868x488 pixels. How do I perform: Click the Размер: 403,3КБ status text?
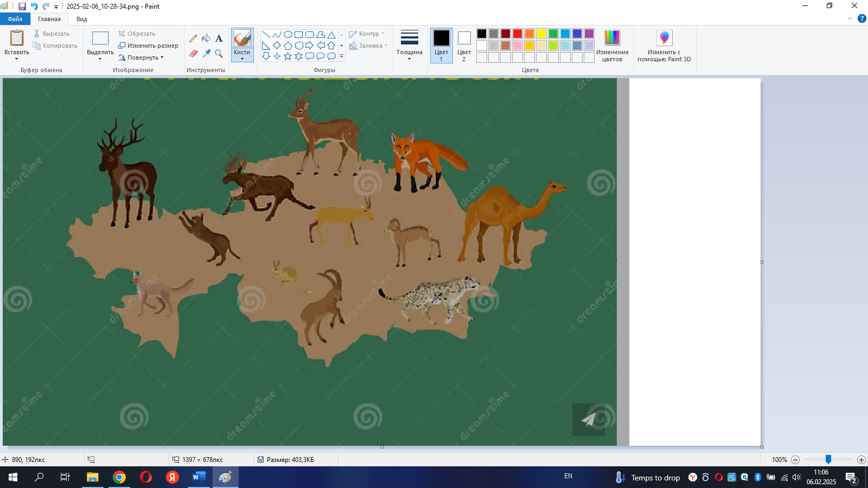tap(290, 460)
